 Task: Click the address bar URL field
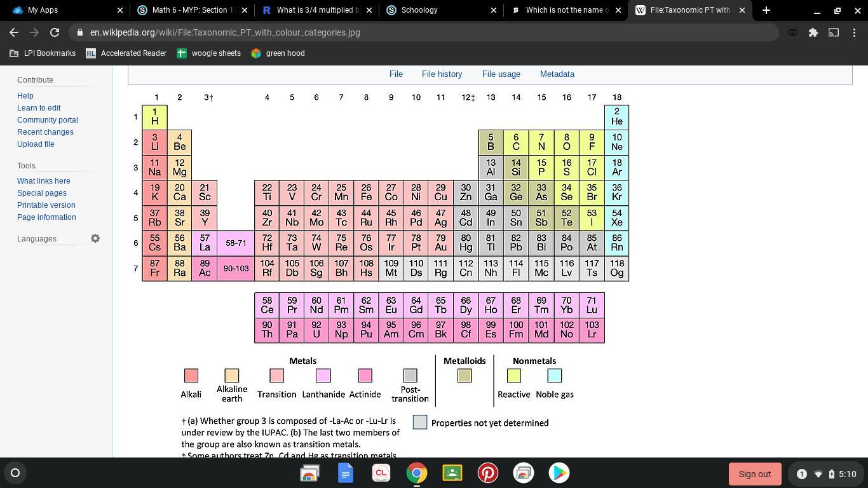pyautogui.click(x=419, y=32)
